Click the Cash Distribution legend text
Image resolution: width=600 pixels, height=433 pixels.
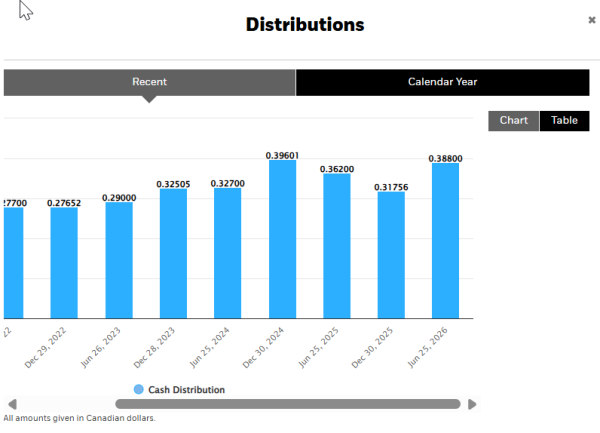(x=186, y=390)
